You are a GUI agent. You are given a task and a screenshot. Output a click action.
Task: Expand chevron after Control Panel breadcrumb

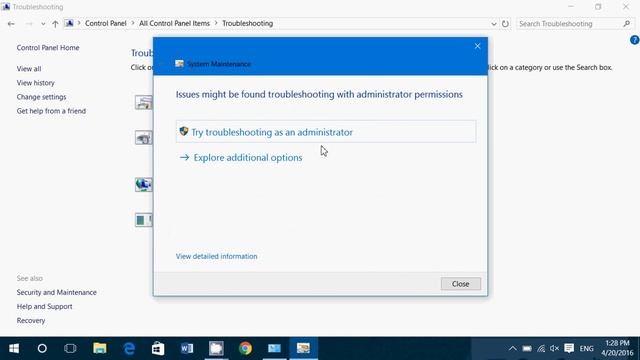click(133, 23)
